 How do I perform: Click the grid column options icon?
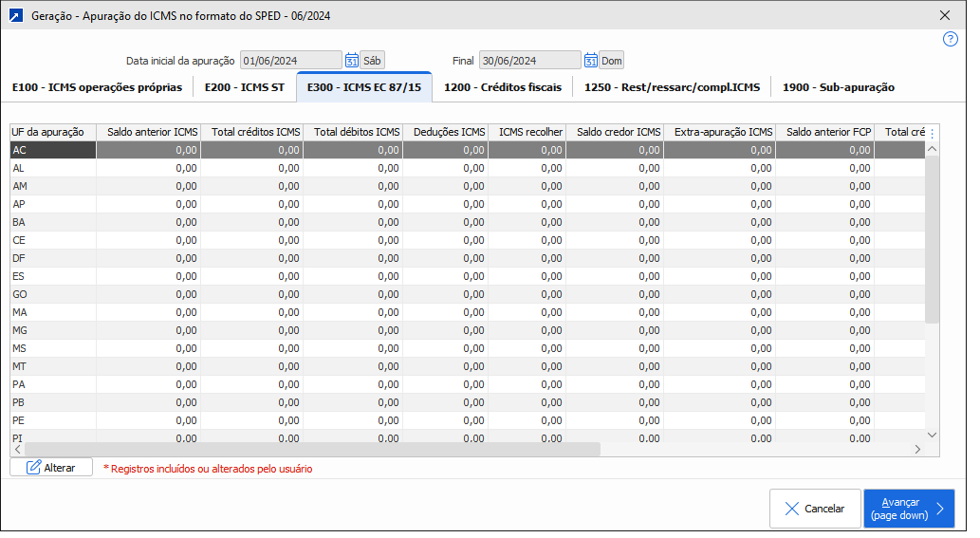pos(931,133)
